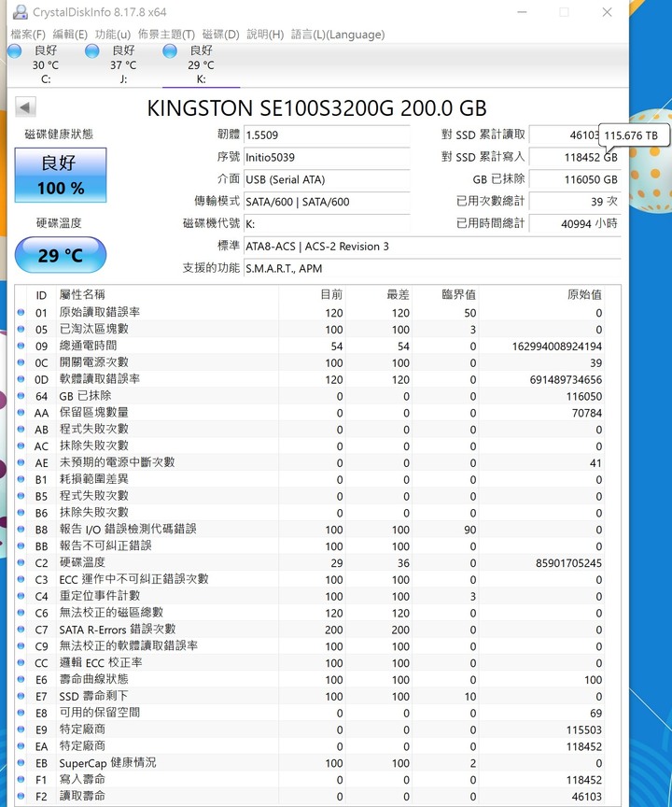Click the 116050 GB erased value

pyautogui.click(x=574, y=179)
